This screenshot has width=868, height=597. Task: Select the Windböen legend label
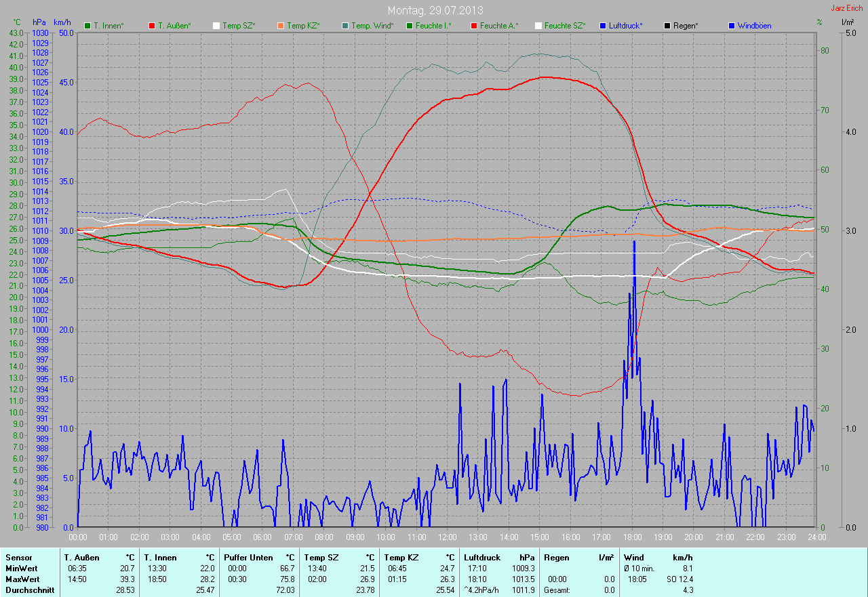click(x=754, y=26)
